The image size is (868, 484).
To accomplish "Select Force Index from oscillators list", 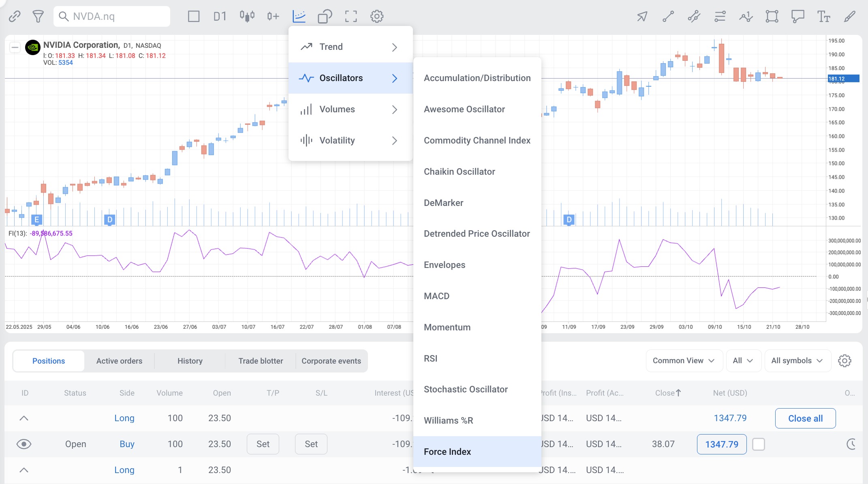I will pos(447,452).
